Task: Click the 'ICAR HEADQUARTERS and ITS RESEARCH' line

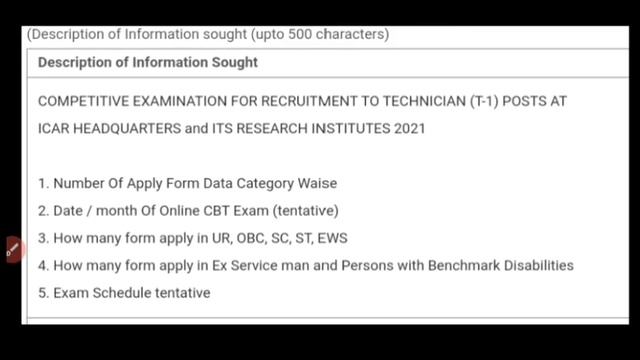Action: 231,129
